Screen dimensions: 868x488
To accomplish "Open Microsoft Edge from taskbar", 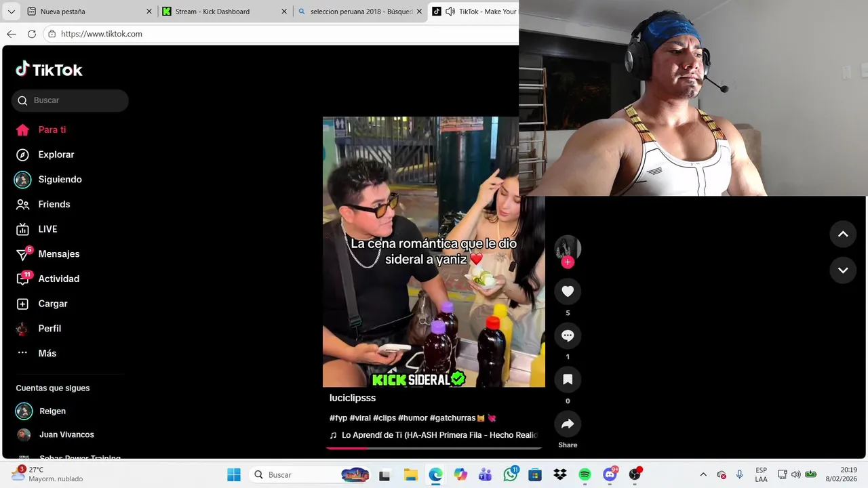I will click(x=435, y=474).
